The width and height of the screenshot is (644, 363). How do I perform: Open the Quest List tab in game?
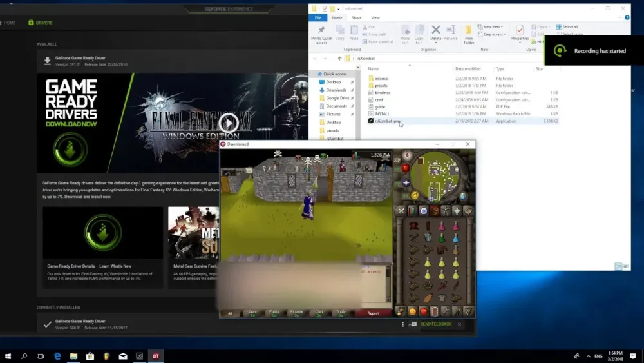[x=423, y=211]
